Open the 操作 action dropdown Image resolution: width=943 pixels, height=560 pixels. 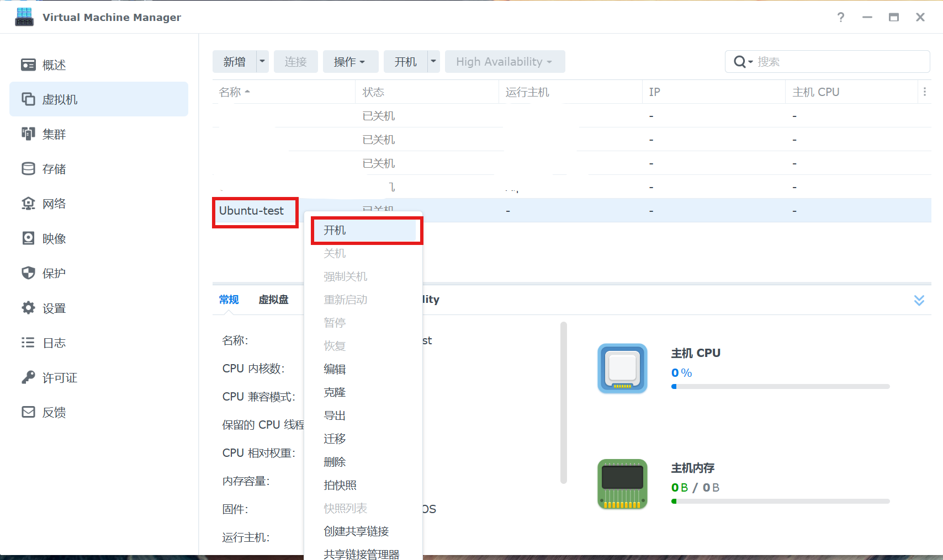[350, 62]
